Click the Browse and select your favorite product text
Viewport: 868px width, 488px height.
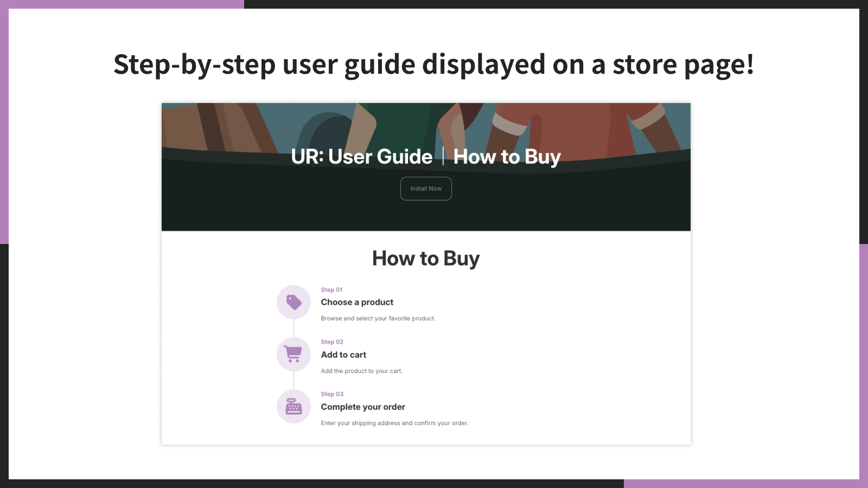click(x=378, y=318)
